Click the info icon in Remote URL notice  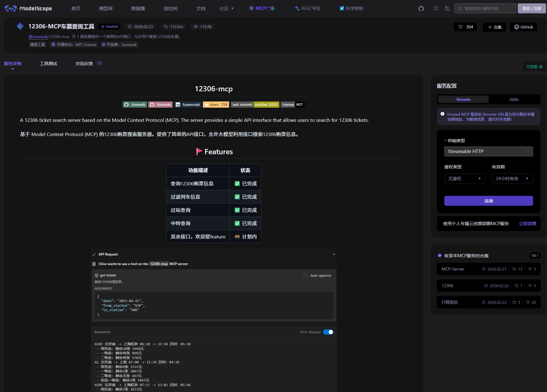click(442, 114)
